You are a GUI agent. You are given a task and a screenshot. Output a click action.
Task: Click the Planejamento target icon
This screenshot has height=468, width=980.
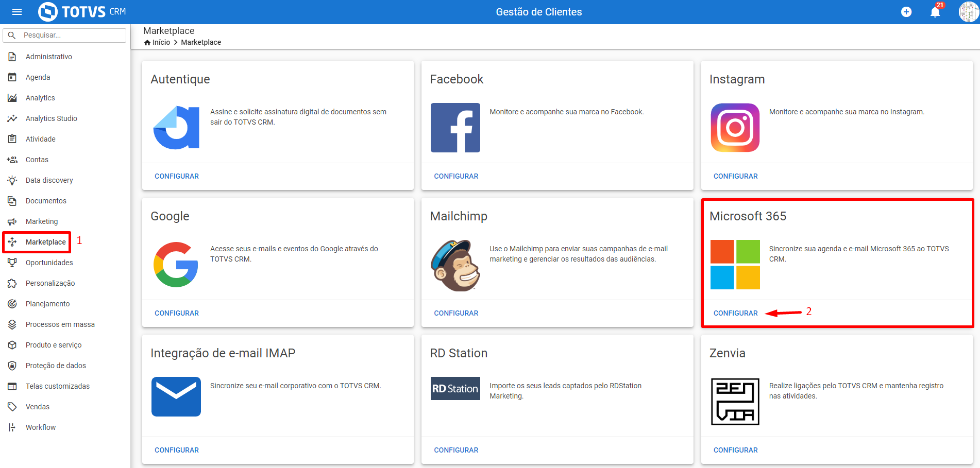click(x=12, y=304)
